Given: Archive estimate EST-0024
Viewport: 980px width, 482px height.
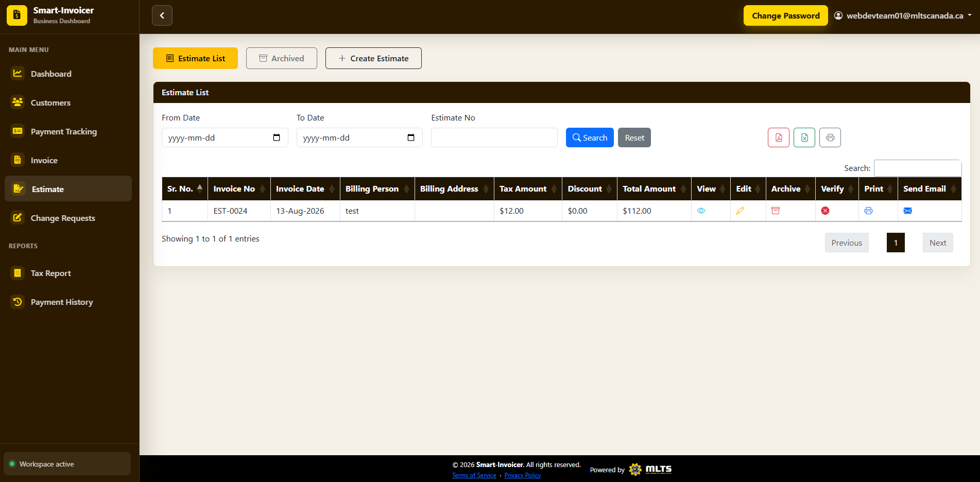Looking at the screenshot, I should (776, 211).
